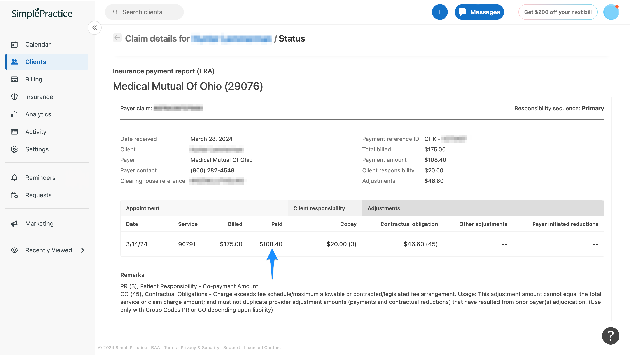Click the blue plus create button
Screen dimensions: 630x364
[440, 12]
